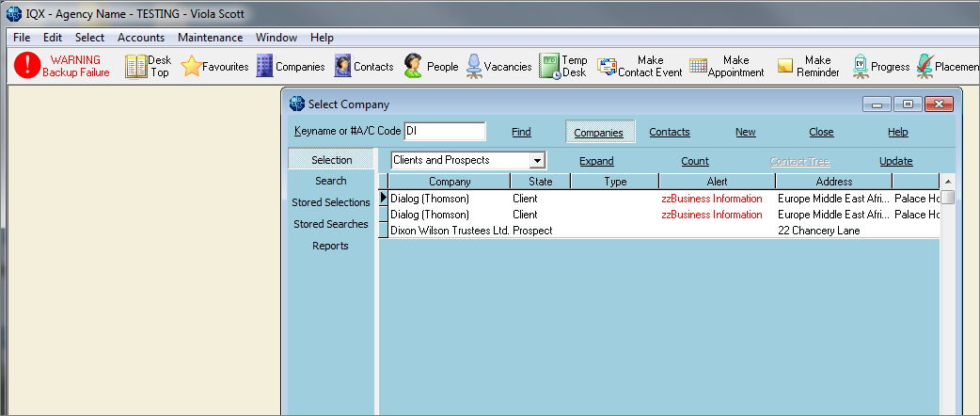This screenshot has width=980, height=416.
Task: Click the Type column header
Action: click(x=615, y=182)
